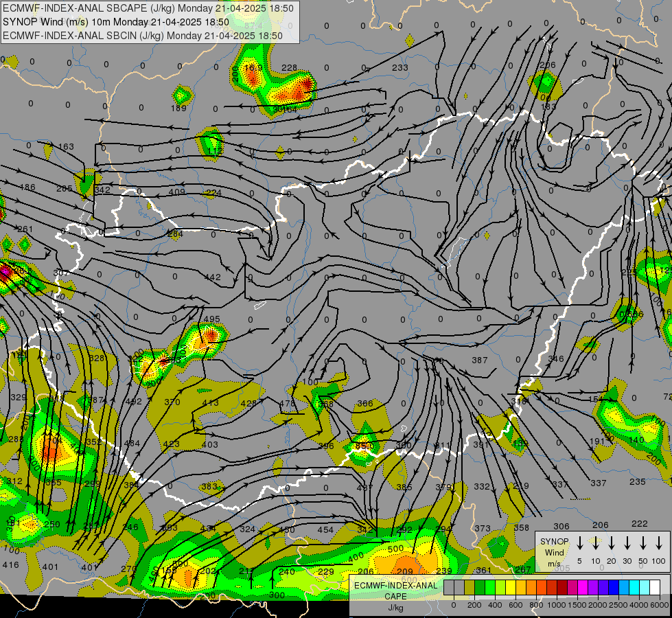This screenshot has height=618, width=672.
Task: Click the CAPE label in the colour legend
Action: (395, 597)
